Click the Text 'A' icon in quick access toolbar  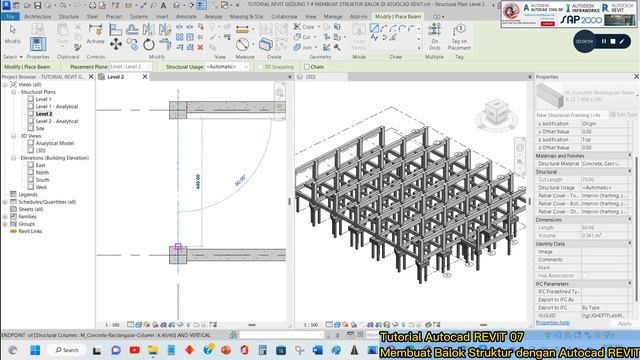[x=163, y=5]
